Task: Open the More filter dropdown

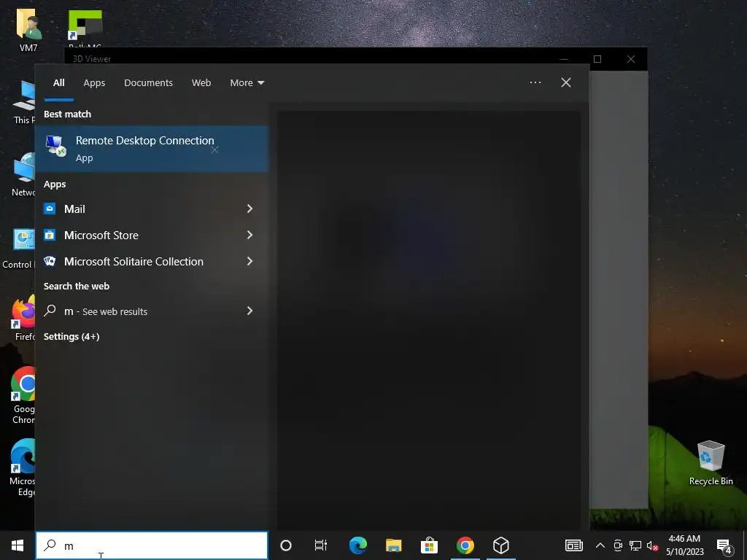Action: coord(247,83)
